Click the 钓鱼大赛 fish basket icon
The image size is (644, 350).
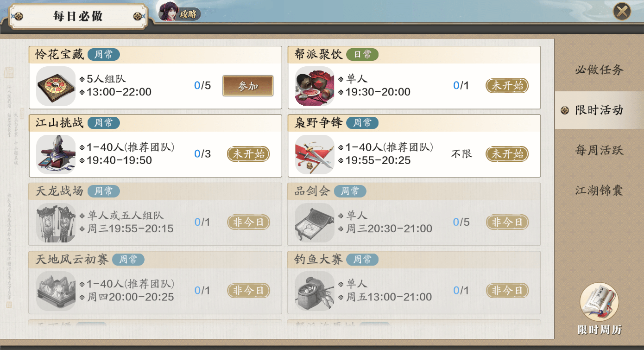(x=315, y=291)
